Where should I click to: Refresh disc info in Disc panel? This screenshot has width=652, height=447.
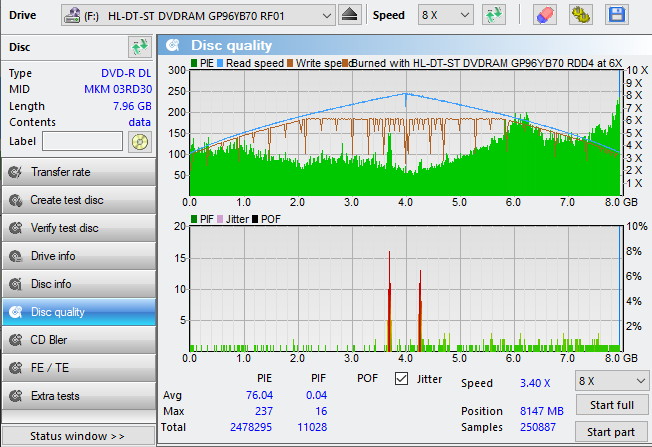(x=139, y=47)
